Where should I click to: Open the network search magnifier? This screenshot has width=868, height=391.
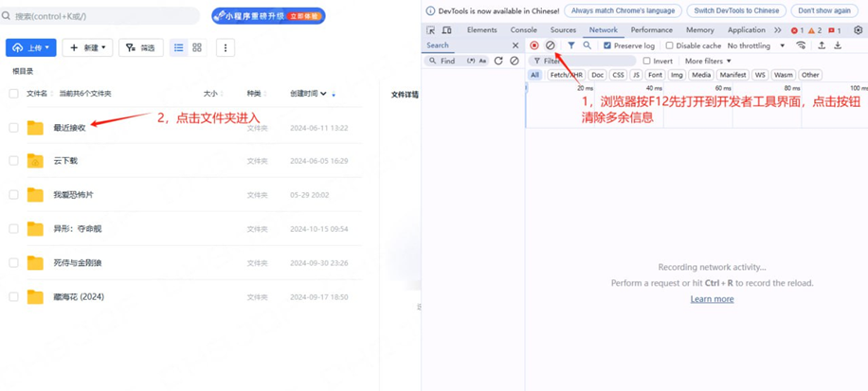coord(588,45)
